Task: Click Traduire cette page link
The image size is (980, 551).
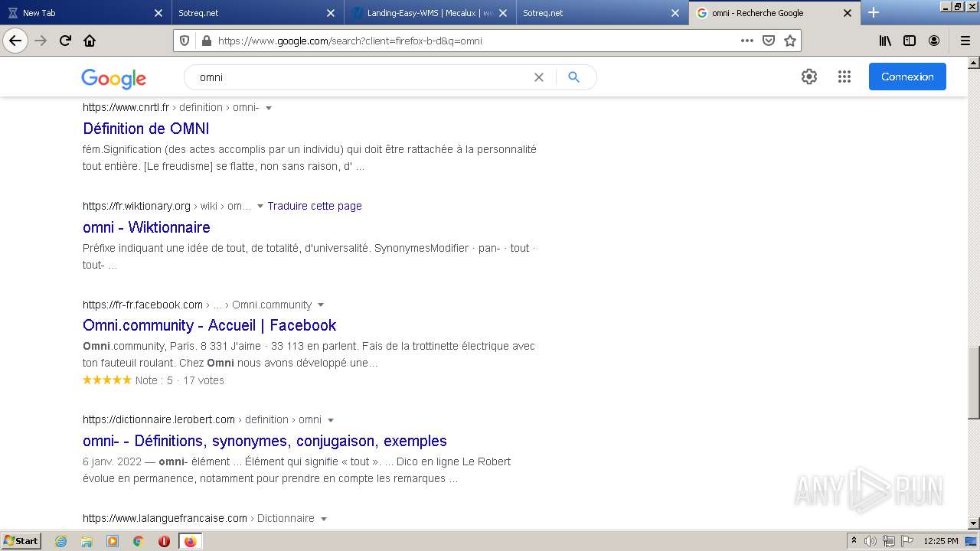Action: [x=315, y=206]
